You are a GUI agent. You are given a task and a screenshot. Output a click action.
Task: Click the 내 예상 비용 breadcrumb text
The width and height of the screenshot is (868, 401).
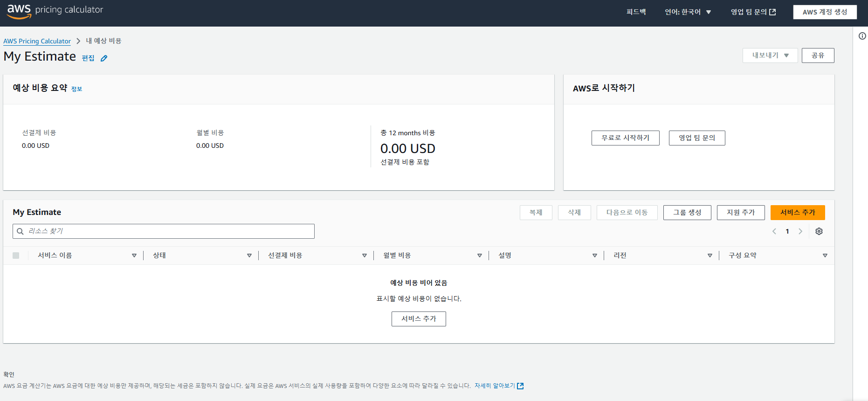(x=103, y=41)
